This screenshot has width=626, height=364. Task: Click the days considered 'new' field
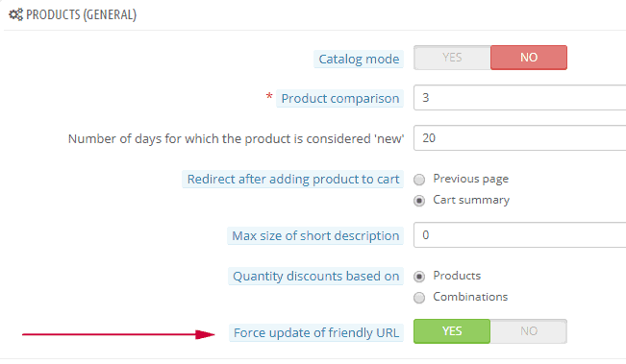coord(520,138)
